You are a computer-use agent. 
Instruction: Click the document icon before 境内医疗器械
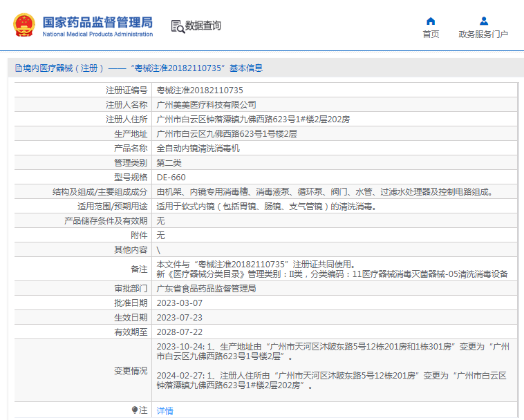[19, 68]
